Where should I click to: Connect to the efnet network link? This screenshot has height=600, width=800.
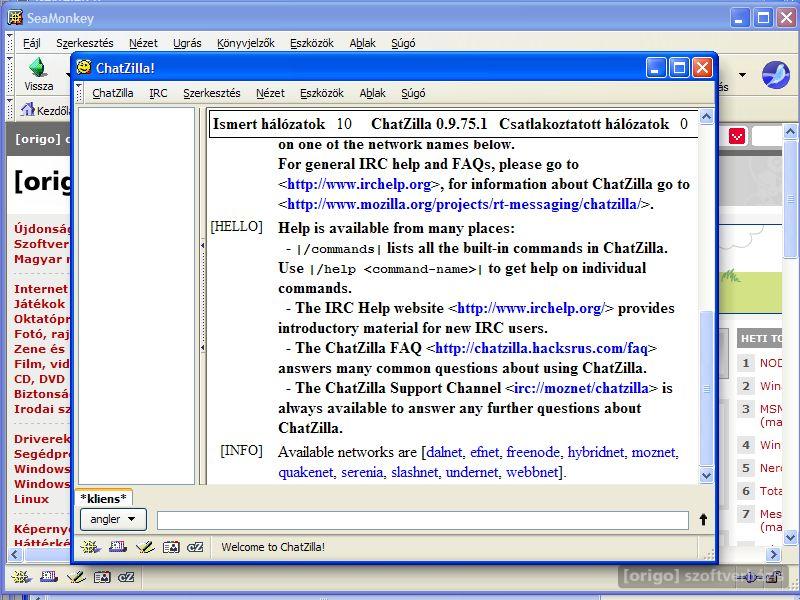tap(484, 452)
